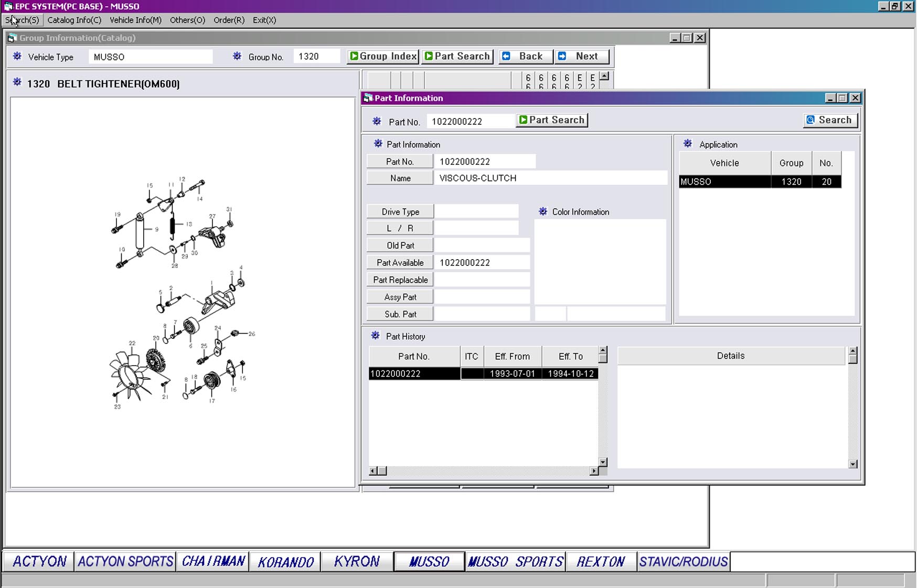Screen dimensions: 917x588
Task: Select the STAVIC/RODIUS vehicle tab
Action: click(683, 562)
